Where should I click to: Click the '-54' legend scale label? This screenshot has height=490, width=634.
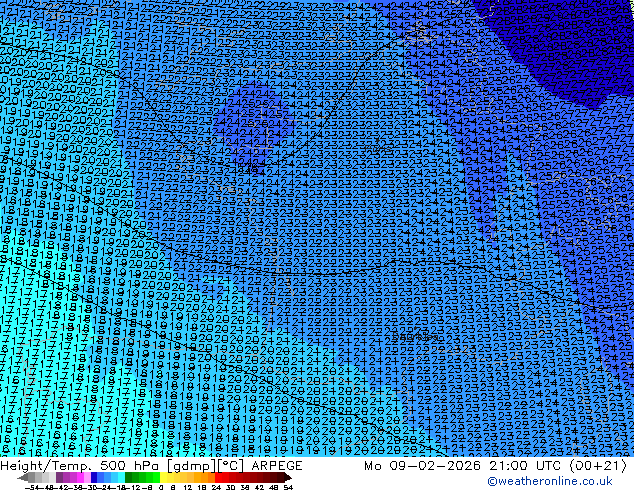(32, 487)
